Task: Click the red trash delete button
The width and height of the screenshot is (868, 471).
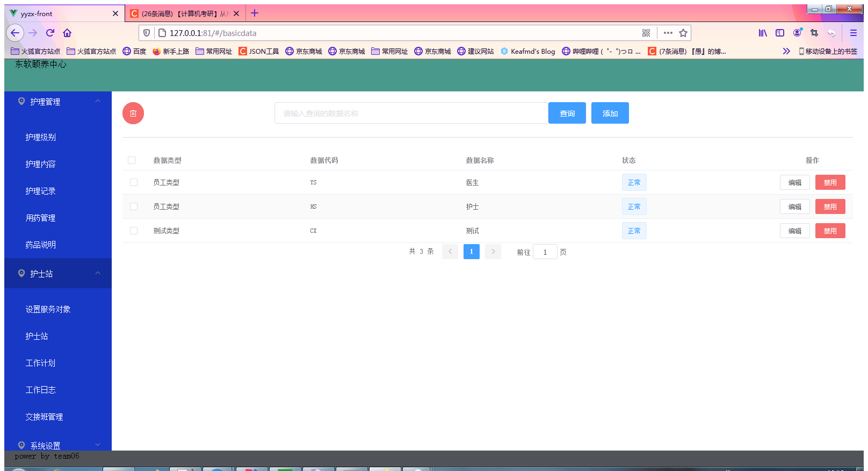Action: (x=133, y=113)
